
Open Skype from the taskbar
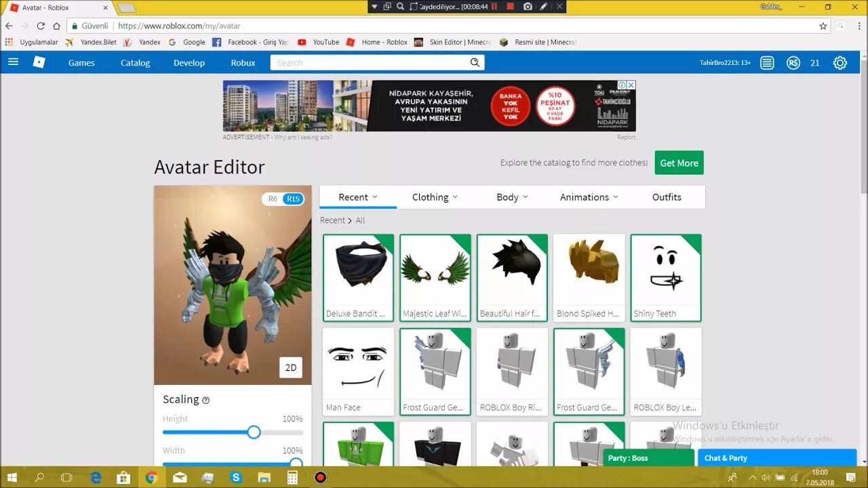(236, 477)
